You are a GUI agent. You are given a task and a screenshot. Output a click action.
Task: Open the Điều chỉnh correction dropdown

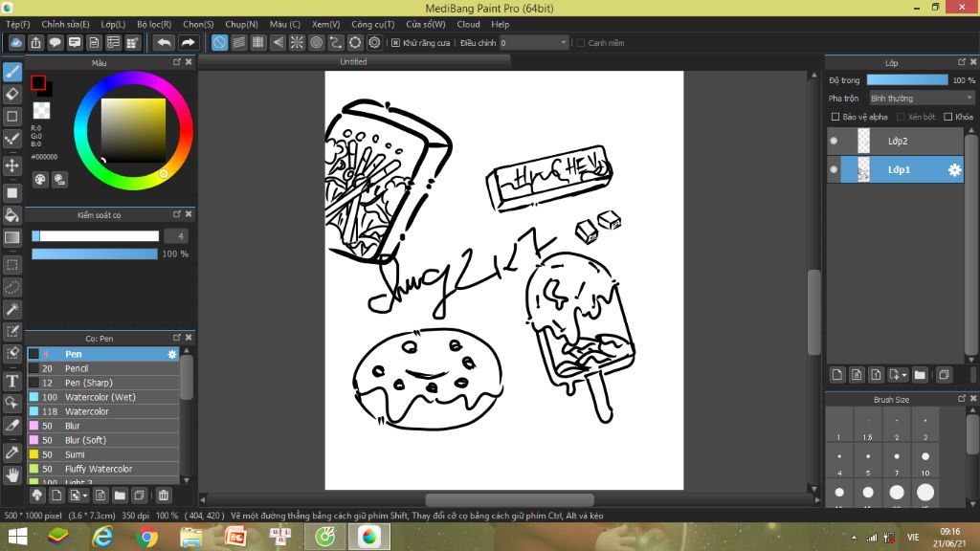coord(533,43)
